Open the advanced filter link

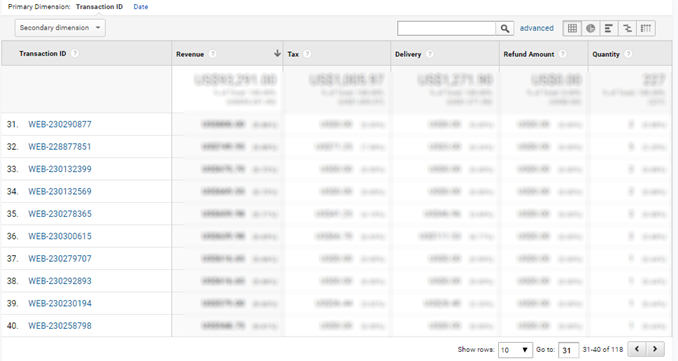tap(537, 28)
